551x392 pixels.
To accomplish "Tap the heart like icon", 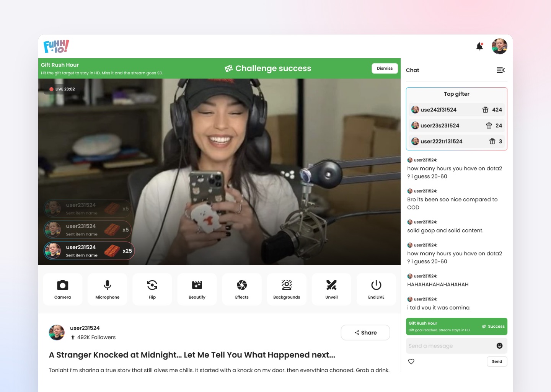I will pyautogui.click(x=411, y=361).
